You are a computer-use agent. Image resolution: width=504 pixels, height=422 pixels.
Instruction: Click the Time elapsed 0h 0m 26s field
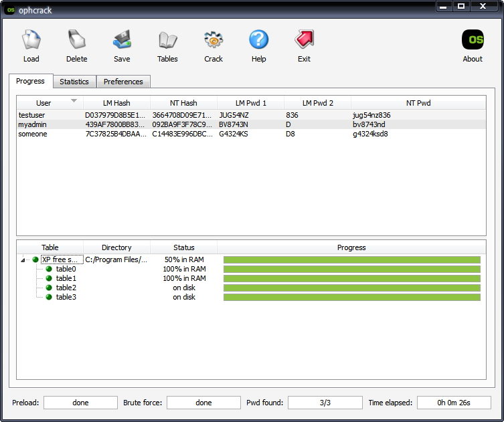[454, 403]
